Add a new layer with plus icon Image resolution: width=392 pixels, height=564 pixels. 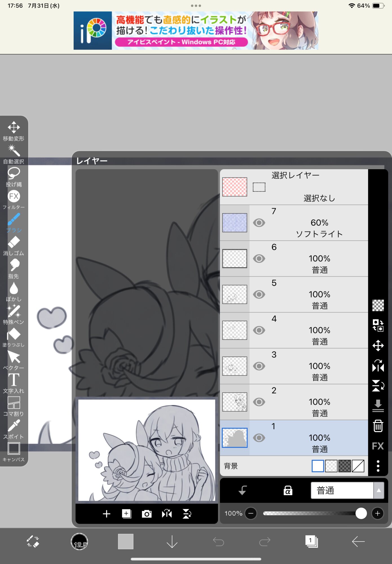(x=106, y=514)
